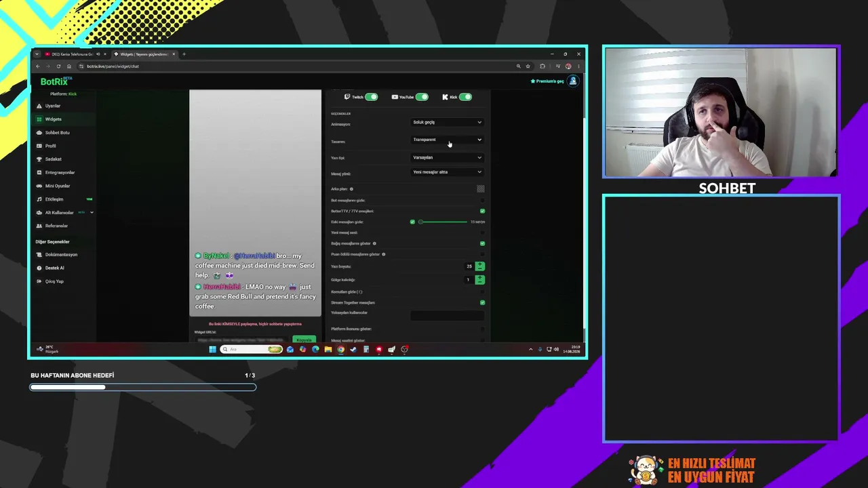Screen dimensions: 868x488
Task: Uncheck the Stream Together mesajları checkbox
Action: click(482, 302)
